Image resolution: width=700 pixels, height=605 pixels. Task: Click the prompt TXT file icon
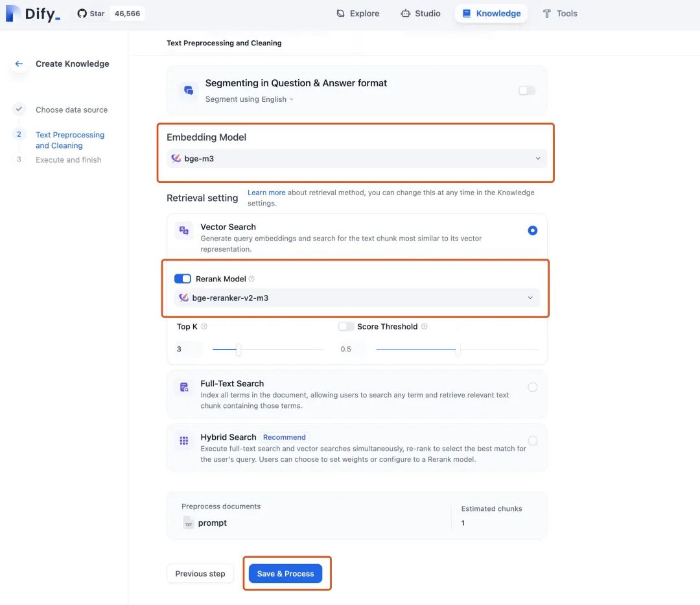[x=189, y=523]
